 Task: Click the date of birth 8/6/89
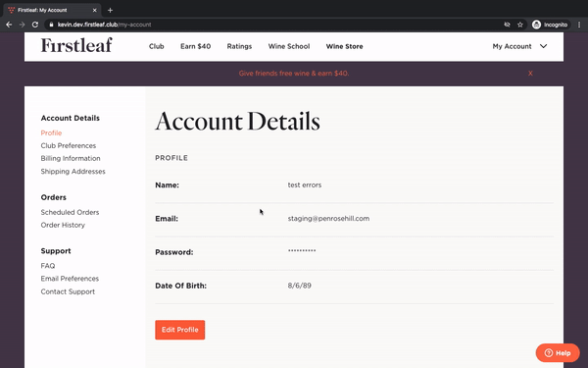tap(299, 286)
